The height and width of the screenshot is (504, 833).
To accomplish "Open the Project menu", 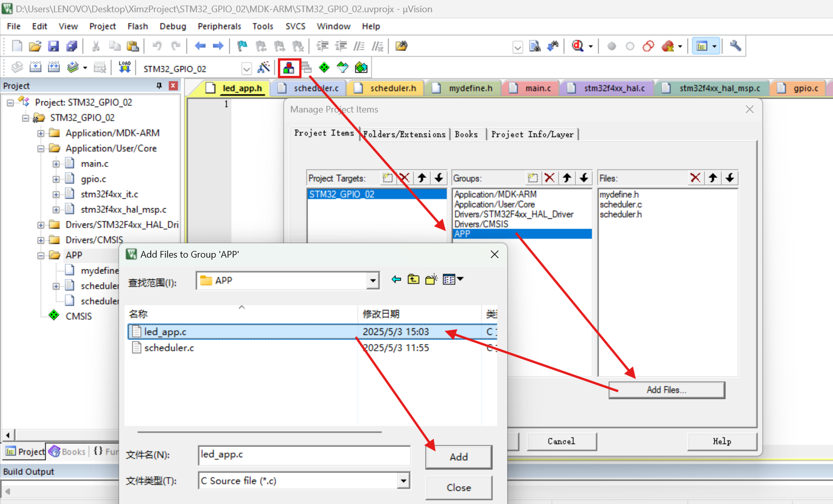I will 102,26.
